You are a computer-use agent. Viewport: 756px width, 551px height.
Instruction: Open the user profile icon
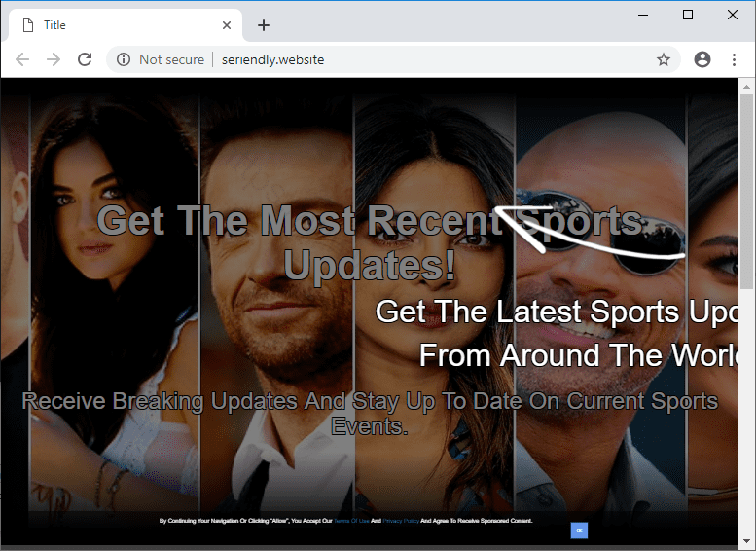point(702,59)
